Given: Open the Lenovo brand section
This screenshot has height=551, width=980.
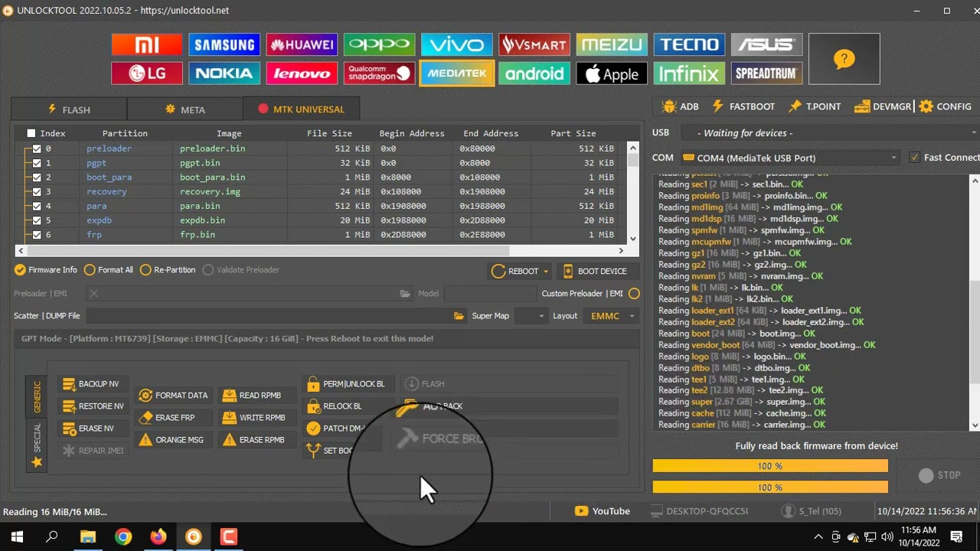Looking at the screenshot, I should tap(302, 73).
